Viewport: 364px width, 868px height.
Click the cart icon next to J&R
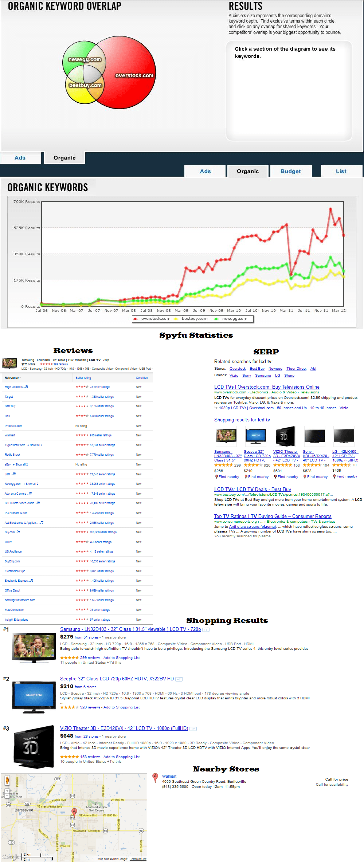click(x=14, y=474)
